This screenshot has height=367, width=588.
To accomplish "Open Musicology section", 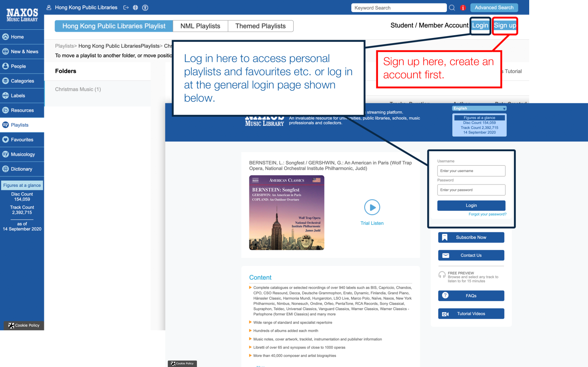I will coord(22,154).
